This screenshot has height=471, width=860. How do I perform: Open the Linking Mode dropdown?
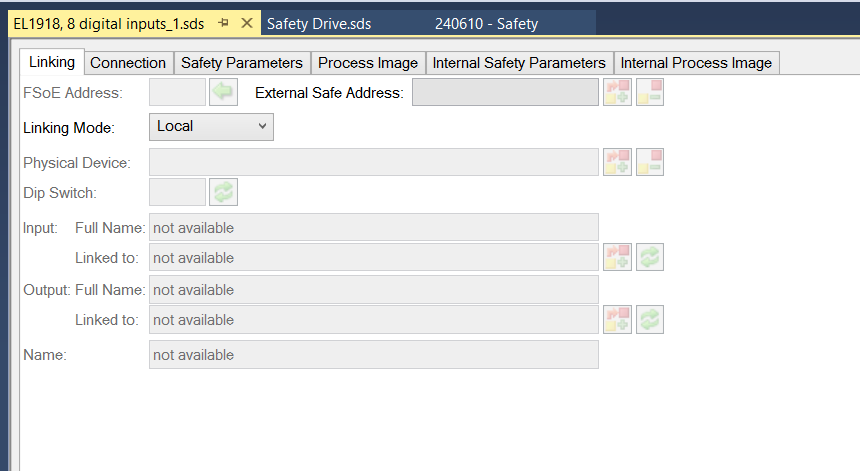(x=211, y=126)
